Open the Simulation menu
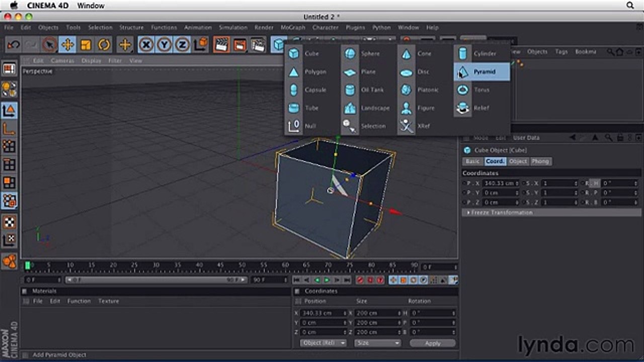This screenshot has width=644, height=362. click(x=233, y=28)
